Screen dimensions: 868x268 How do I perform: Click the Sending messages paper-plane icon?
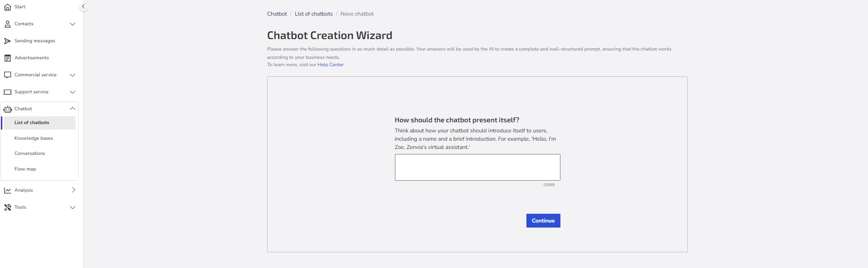click(7, 41)
